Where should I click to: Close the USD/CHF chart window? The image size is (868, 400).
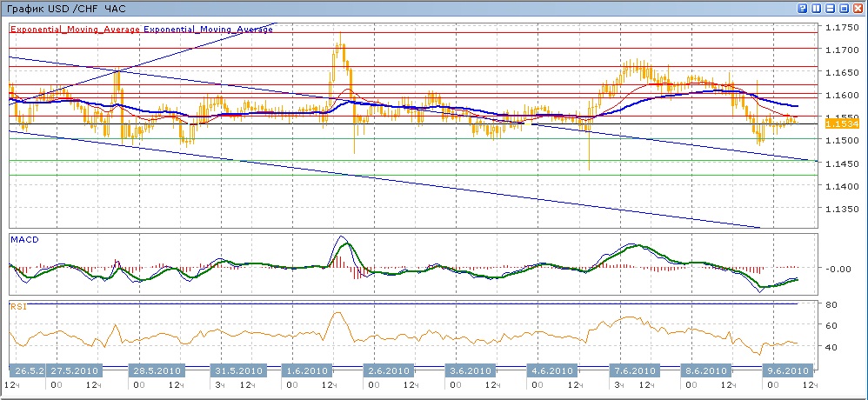pos(858,8)
